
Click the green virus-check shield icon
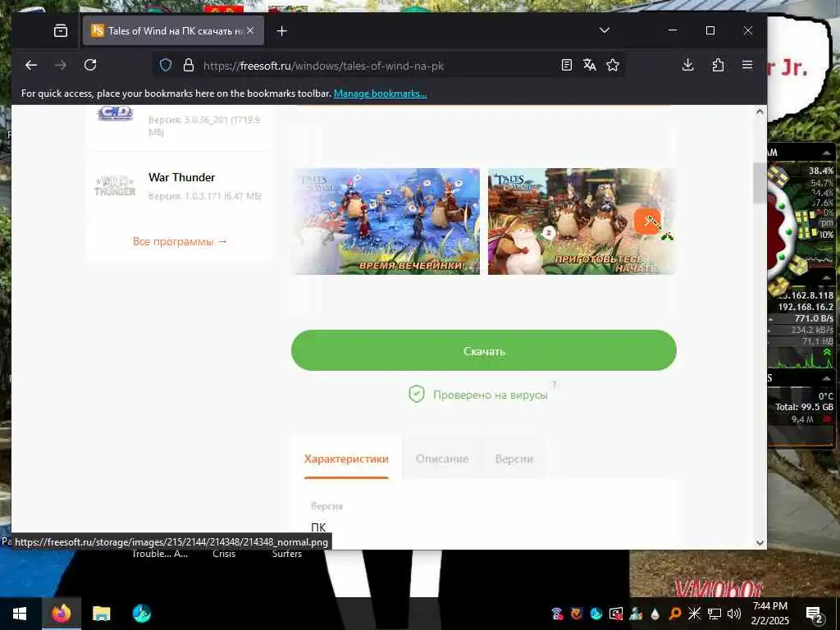pos(416,395)
